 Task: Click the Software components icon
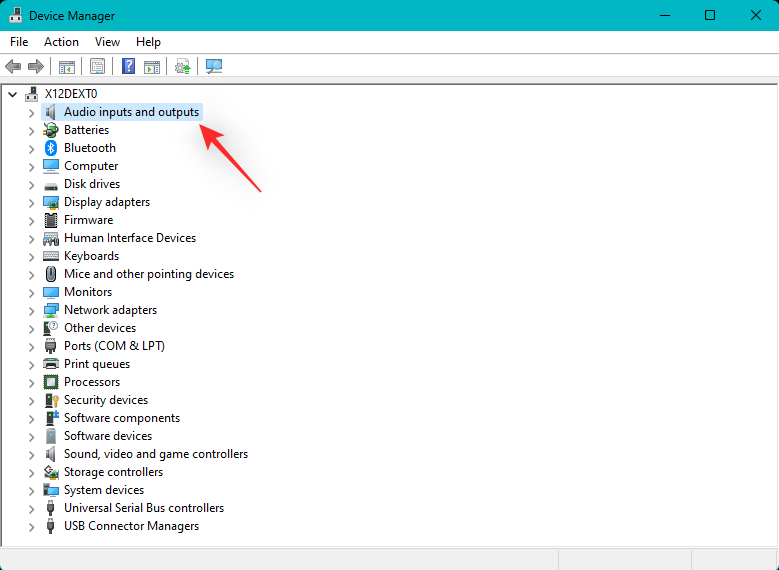tap(51, 418)
